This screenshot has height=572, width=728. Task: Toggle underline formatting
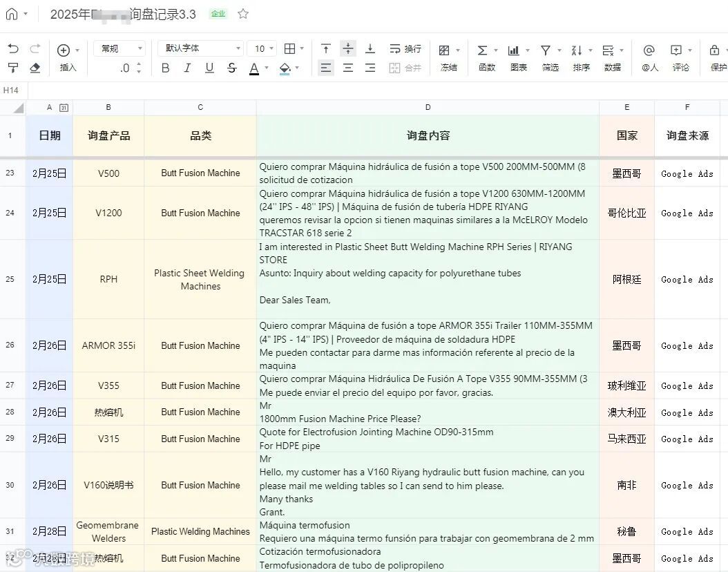coord(209,68)
